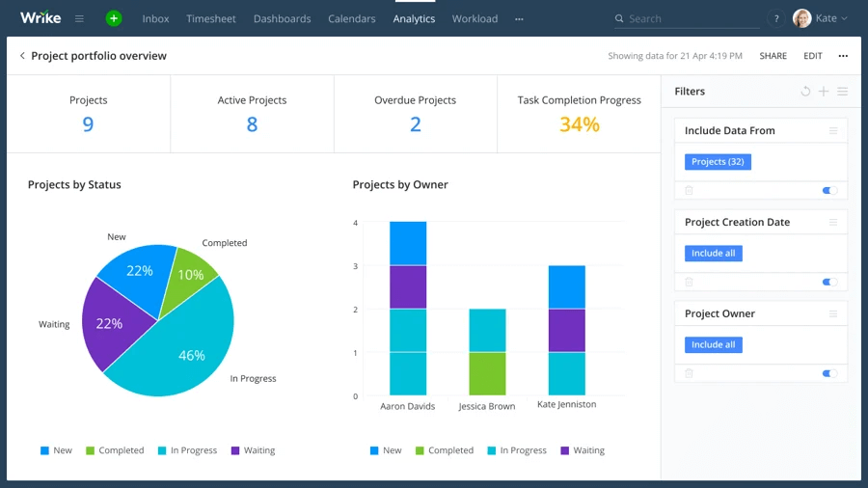868x488 pixels.
Task: Expand the more navigation items ellipsis
Action: click(520, 18)
